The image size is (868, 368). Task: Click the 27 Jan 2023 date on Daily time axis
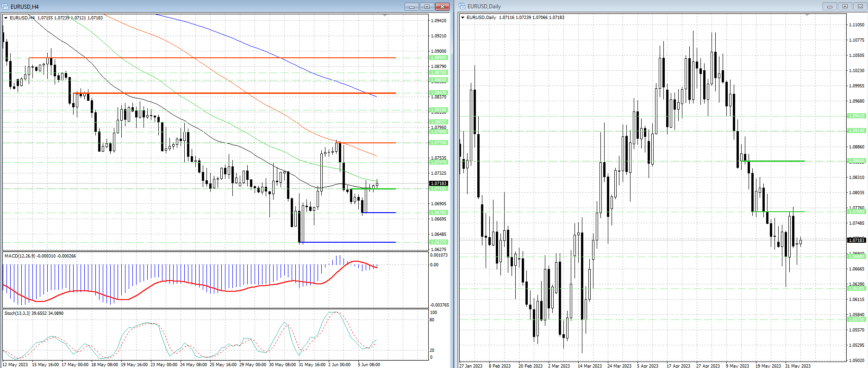[471, 366]
